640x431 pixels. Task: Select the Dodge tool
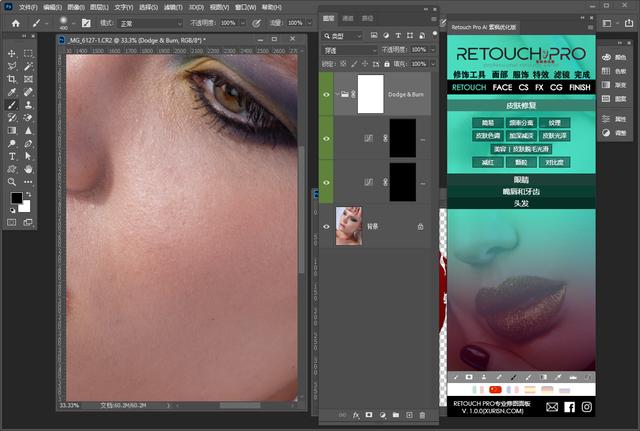[x=12, y=143]
